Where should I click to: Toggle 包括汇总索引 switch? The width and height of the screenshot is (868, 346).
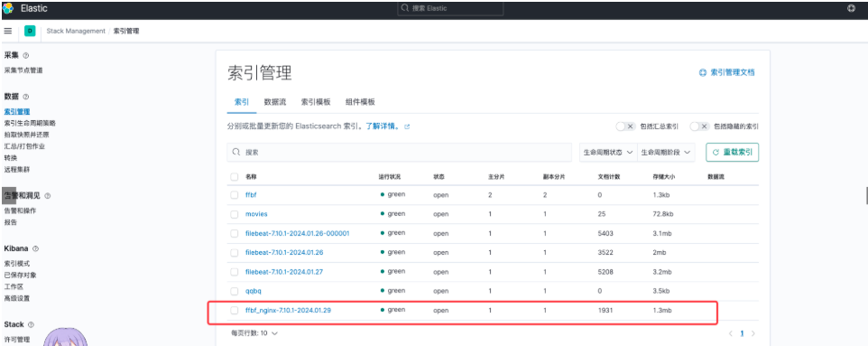point(625,126)
